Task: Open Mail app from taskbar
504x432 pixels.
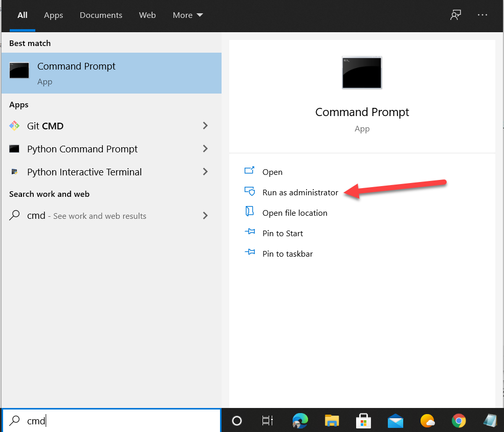Action: click(396, 421)
